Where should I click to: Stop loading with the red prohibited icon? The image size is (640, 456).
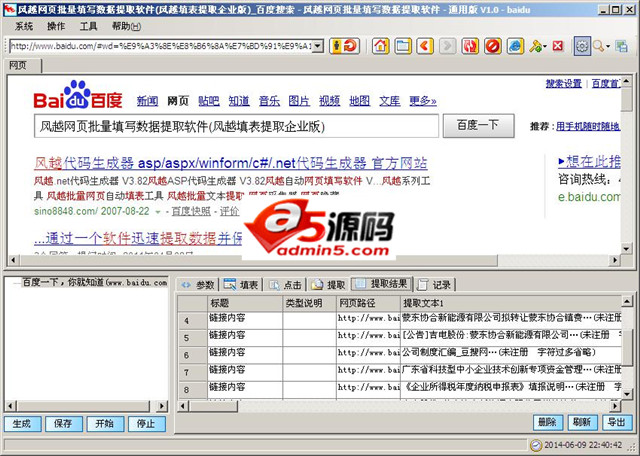coord(493,46)
